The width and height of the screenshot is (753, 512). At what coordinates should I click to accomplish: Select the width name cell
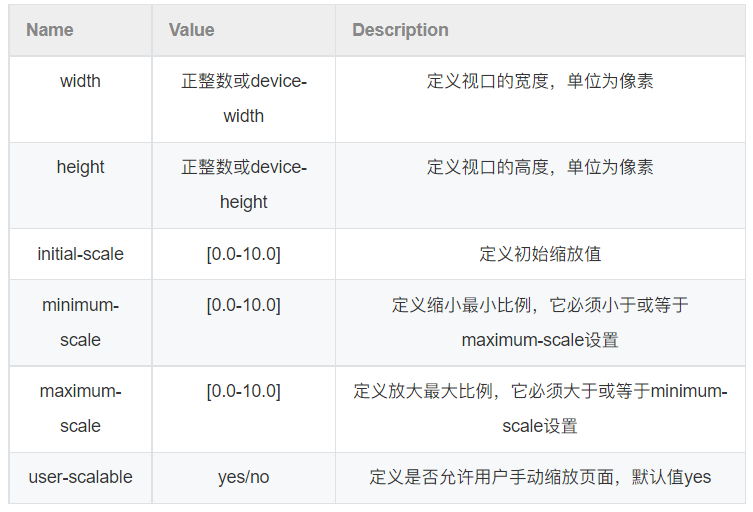(x=80, y=81)
